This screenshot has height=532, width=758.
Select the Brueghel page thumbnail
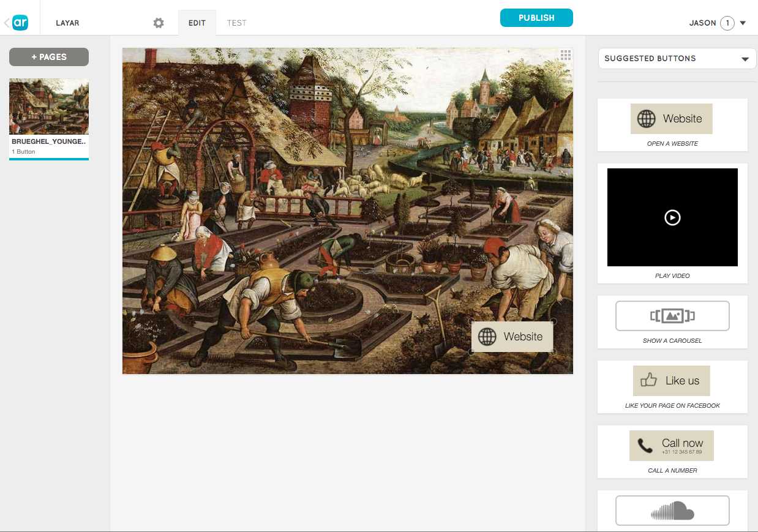(49, 107)
